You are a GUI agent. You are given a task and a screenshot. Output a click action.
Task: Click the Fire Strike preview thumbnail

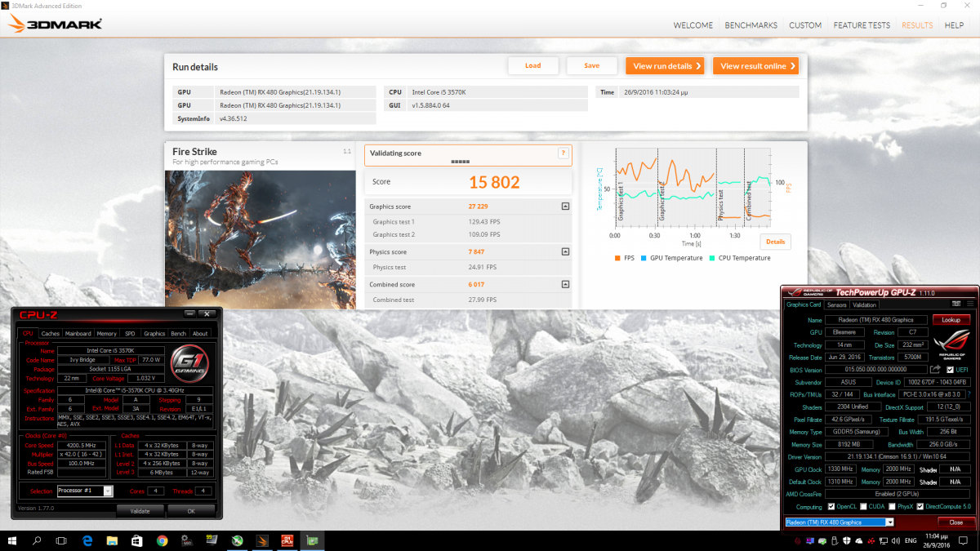tap(261, 239)
